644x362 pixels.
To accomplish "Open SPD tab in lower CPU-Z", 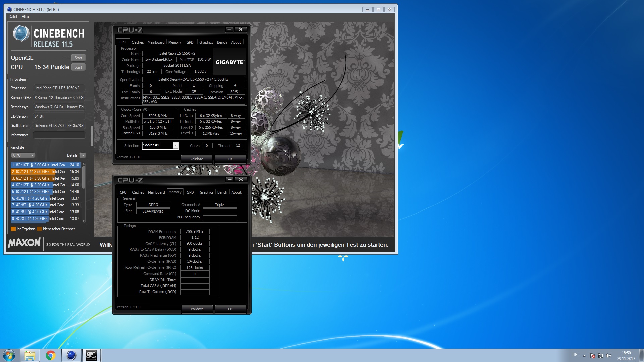I will click(191, 192).
